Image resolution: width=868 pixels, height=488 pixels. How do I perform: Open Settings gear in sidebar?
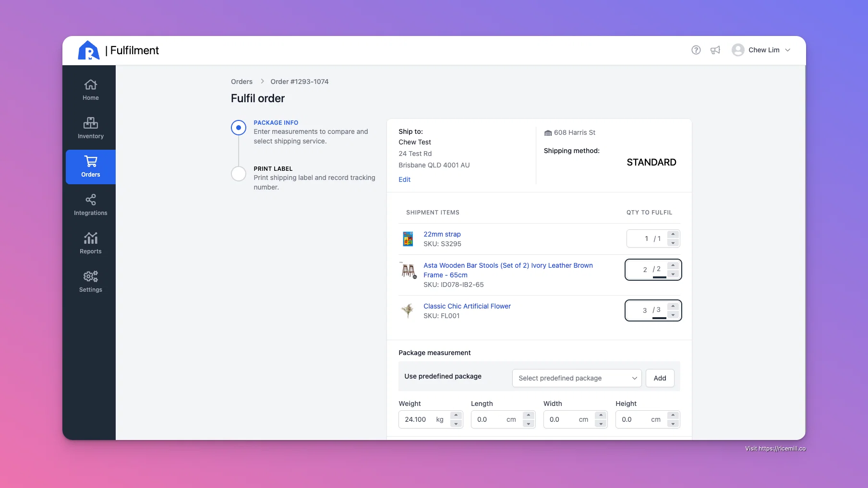point(90,282)
